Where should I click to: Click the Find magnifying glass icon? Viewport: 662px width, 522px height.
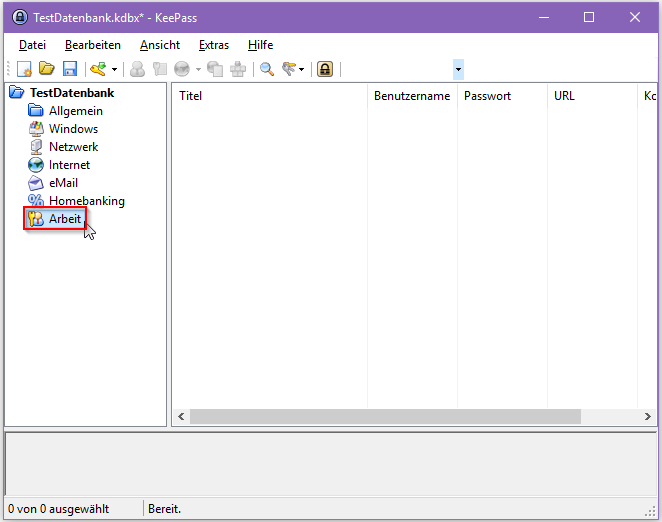(x=267, y=69)
